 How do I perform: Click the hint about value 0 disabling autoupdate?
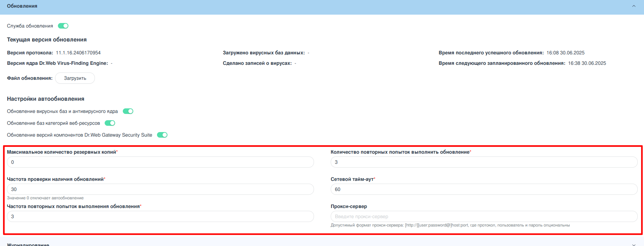pyautogui.click(x=45, y=198)
